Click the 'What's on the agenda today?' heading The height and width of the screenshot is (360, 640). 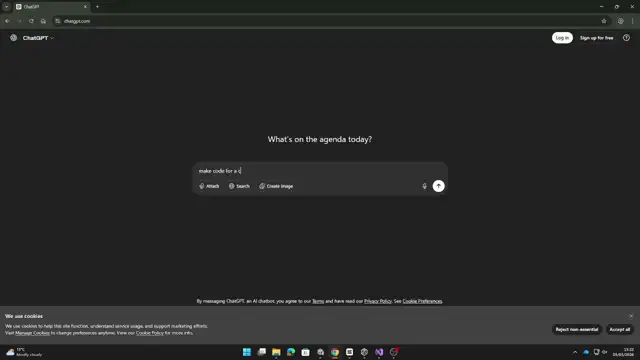click(x=320, y=140)
